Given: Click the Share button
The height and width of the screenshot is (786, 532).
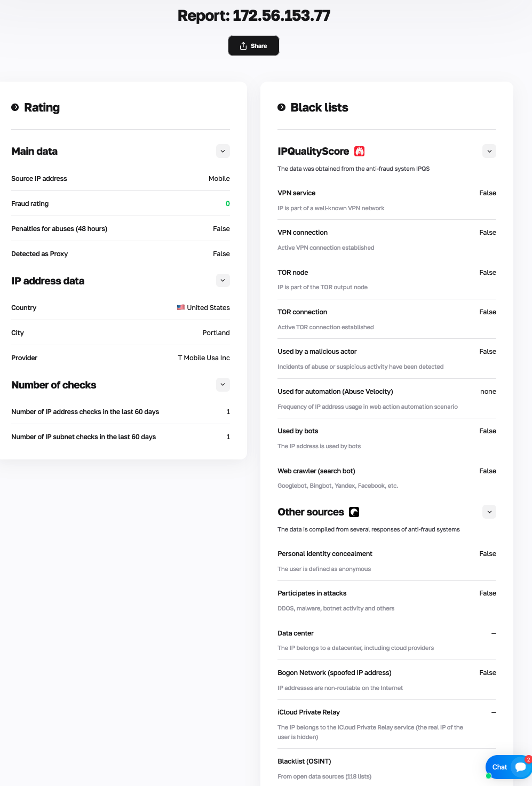Looking at the screenshot, I should click(x=253, y=45).
